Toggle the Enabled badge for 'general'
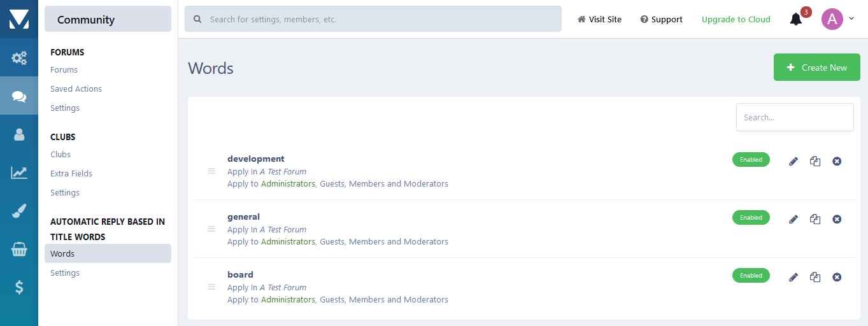Viewport: 868px width, 326px height. 751,218
